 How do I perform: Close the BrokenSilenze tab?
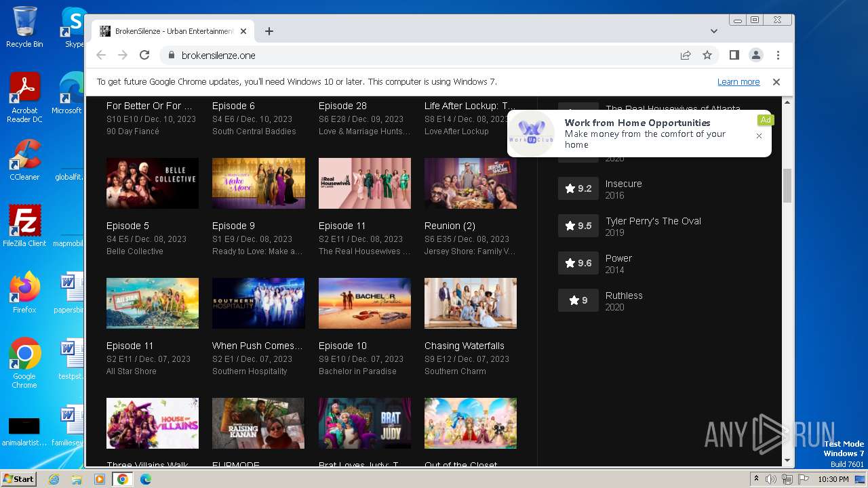click(x=243, y=31)
